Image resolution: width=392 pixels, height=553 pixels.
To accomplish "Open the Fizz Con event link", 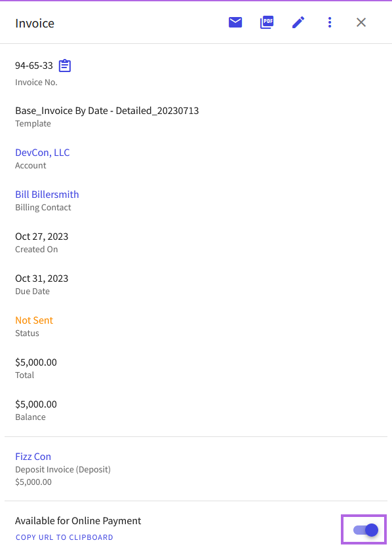I will coord(33,457).
